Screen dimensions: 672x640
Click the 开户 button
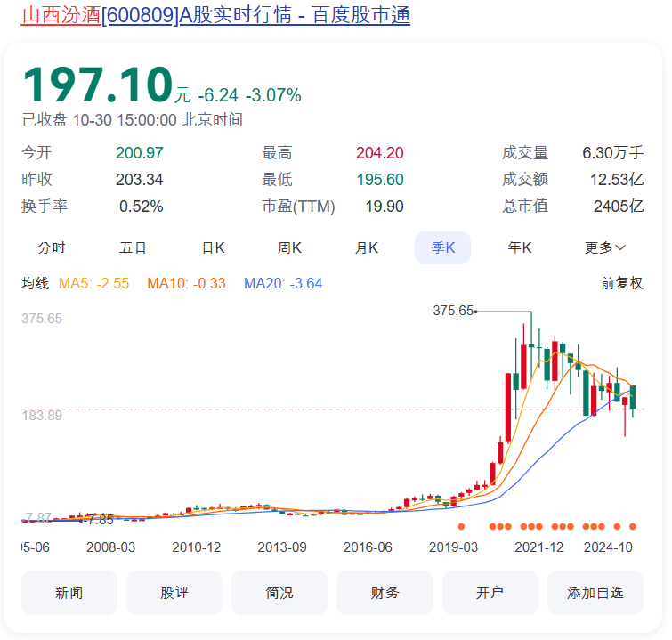point(490,593)
